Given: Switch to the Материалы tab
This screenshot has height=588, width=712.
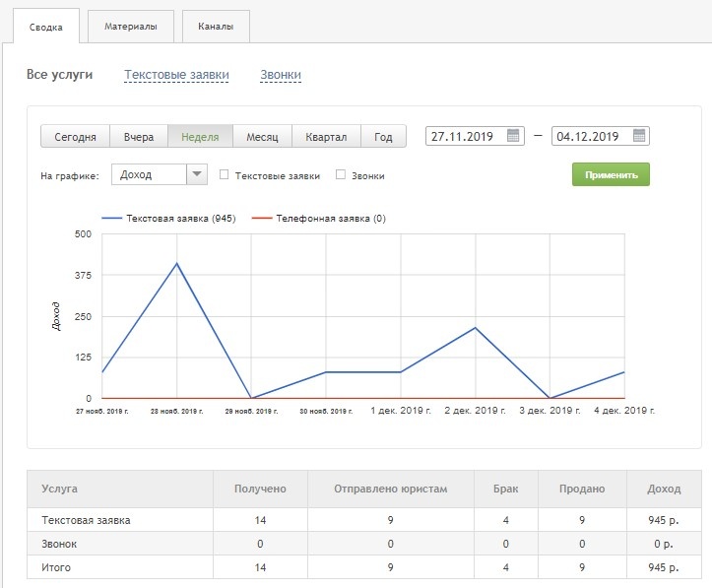Looking at the screenshot, I should click(130, 27).
